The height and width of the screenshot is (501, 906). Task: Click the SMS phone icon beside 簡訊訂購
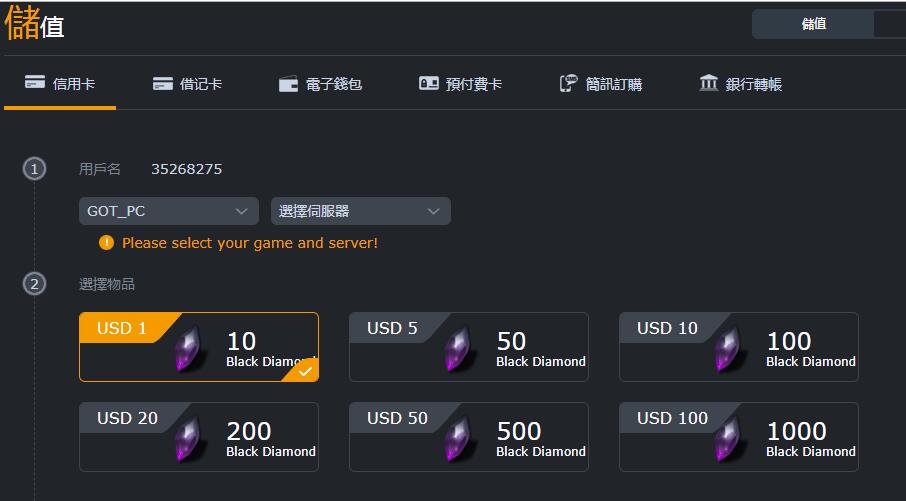pyautogui.click(x=568, y=83)
